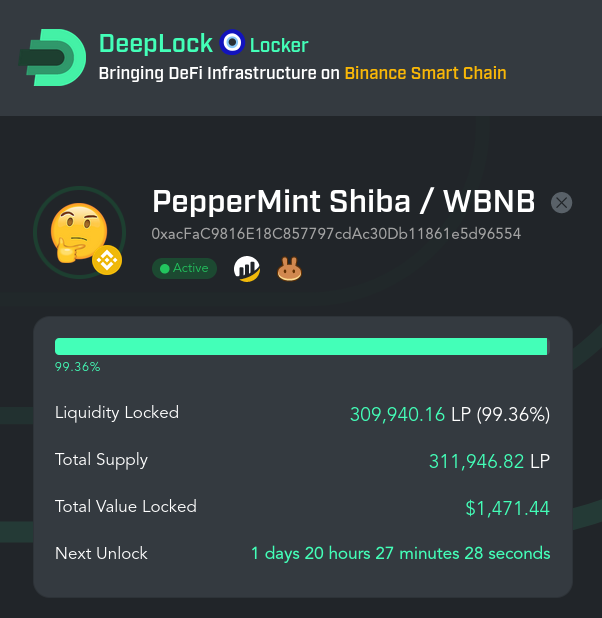Click the PepperMint Shiba / WBNB heading

[343, 201]
